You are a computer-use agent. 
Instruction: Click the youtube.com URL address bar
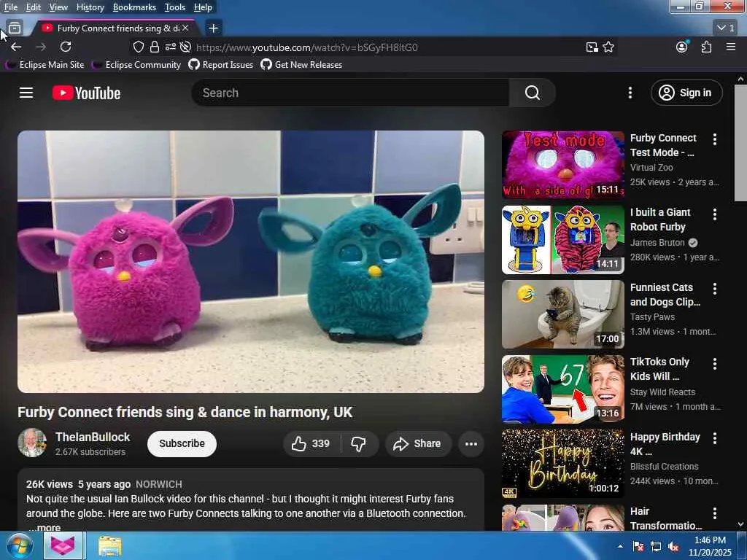pyautogui.click(x=307, y=47)
